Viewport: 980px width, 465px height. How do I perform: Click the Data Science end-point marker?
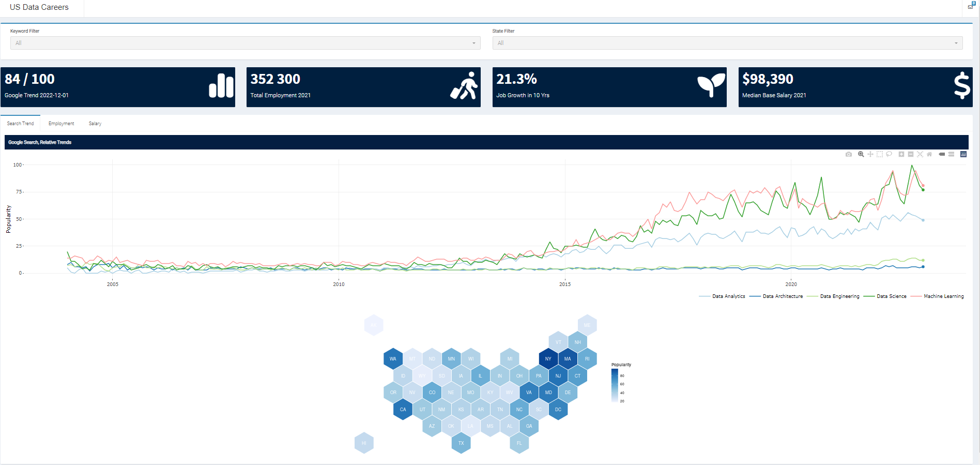pos(923,190)
